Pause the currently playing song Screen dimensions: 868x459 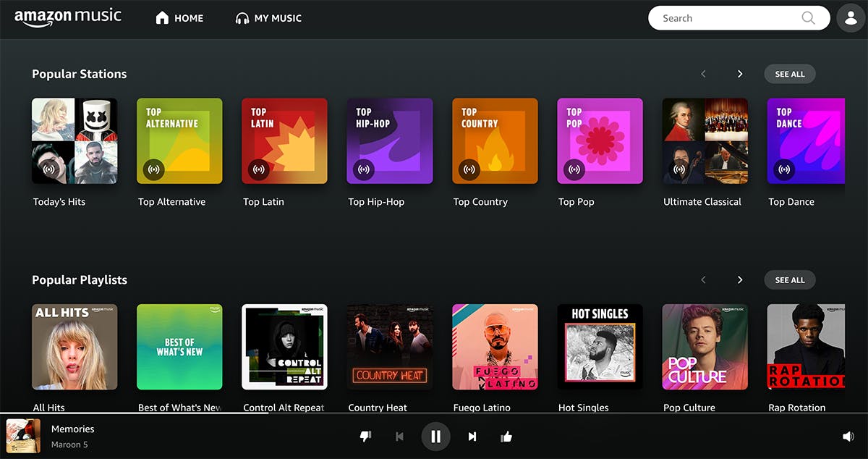point(435,437)
